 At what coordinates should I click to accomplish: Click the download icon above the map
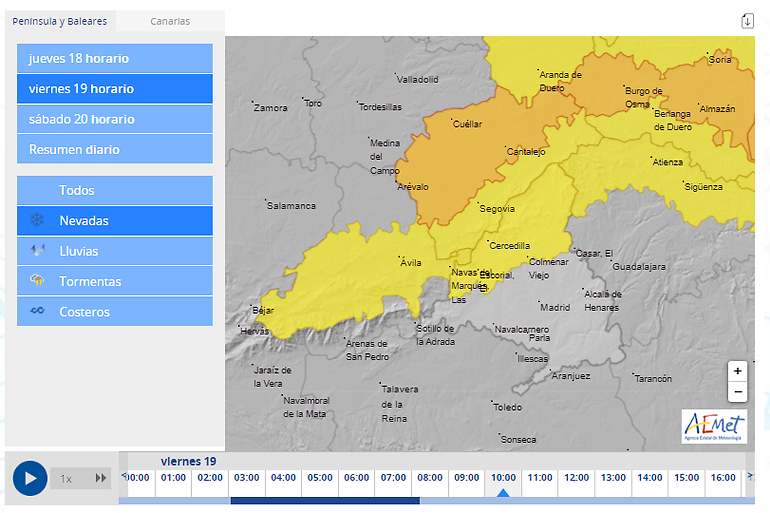click(747, 21)
